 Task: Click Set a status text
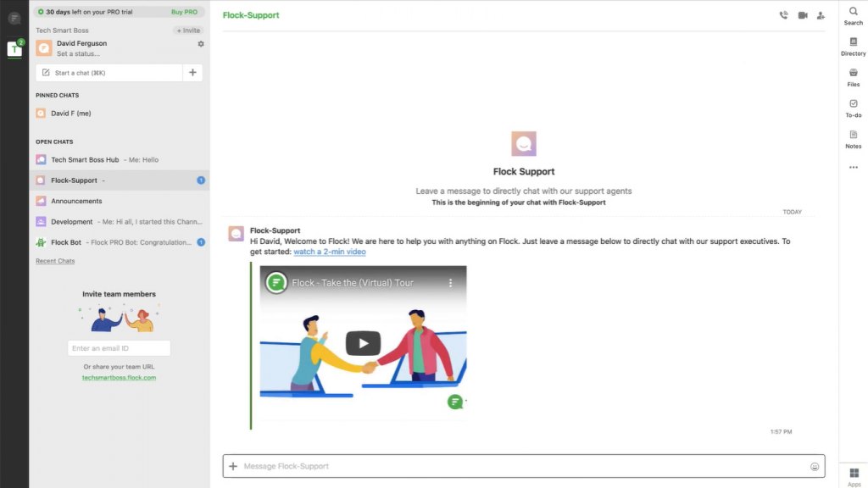point(78,53)
